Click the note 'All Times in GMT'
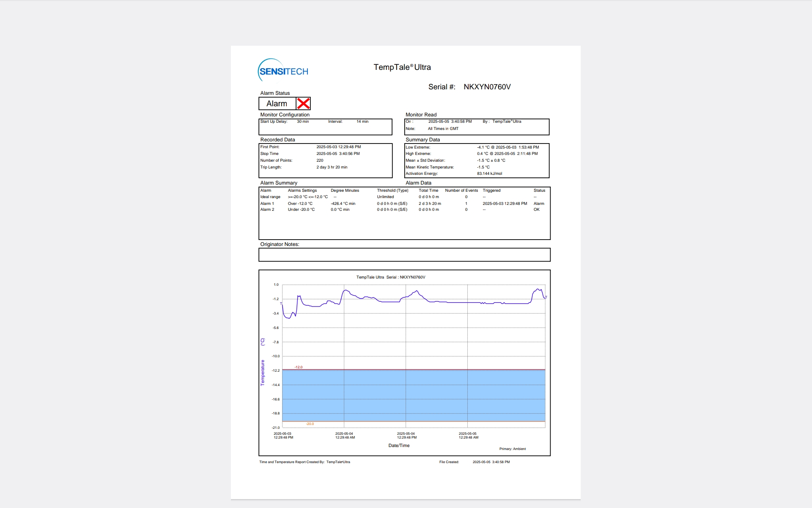This screenshot has width=812, height=508. tap(443, 129)
